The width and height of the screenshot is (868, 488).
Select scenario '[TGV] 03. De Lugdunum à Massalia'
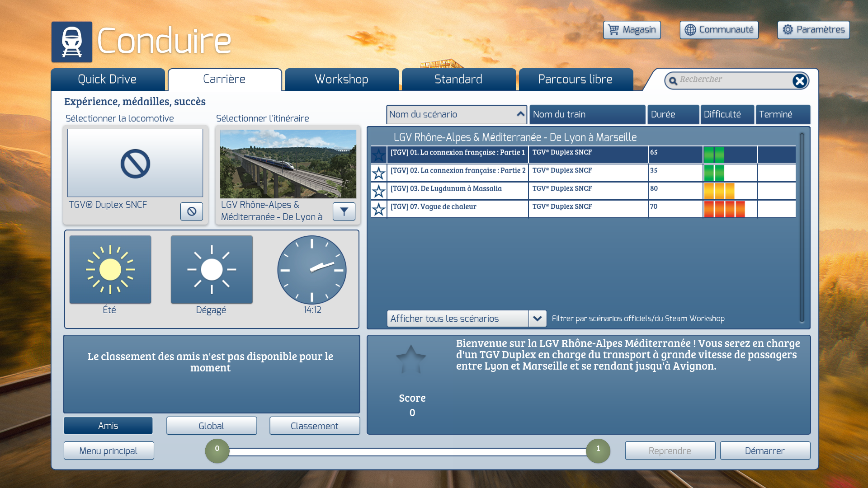point(583,191)
